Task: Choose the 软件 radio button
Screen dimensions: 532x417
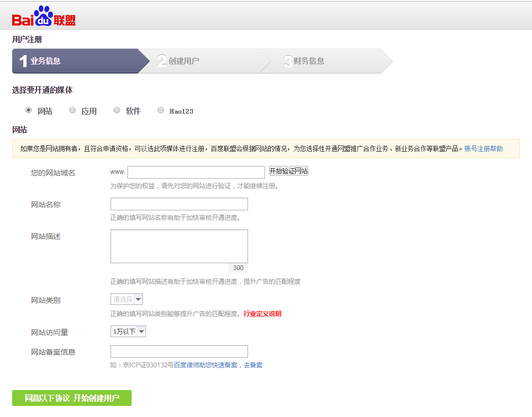Action: click(117, 110)
